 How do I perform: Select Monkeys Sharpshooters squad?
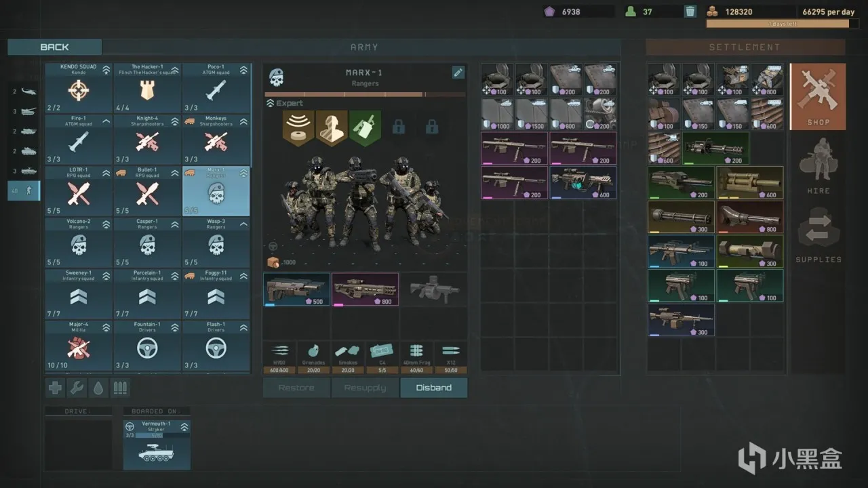tap(216, 140)
